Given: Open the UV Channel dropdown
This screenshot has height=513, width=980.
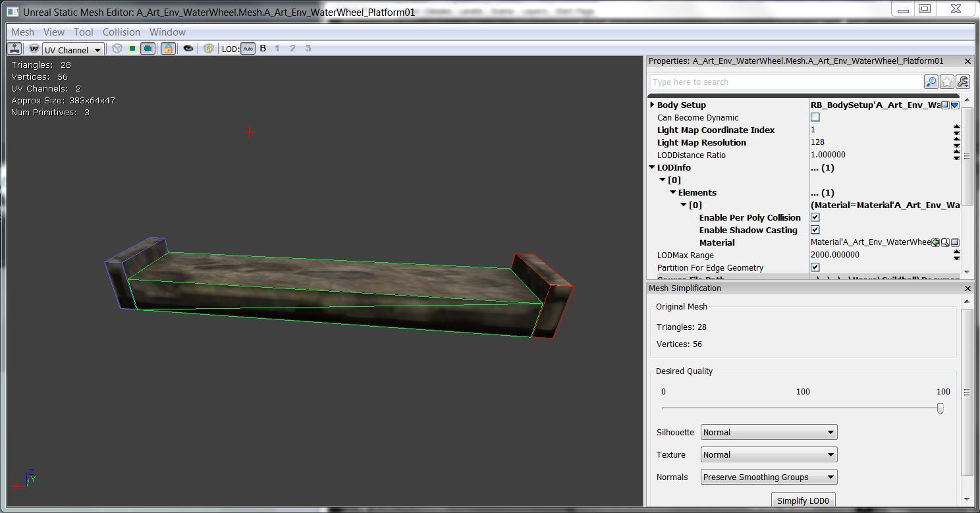Looking at the screenshot, I should (x=73, y=49).
